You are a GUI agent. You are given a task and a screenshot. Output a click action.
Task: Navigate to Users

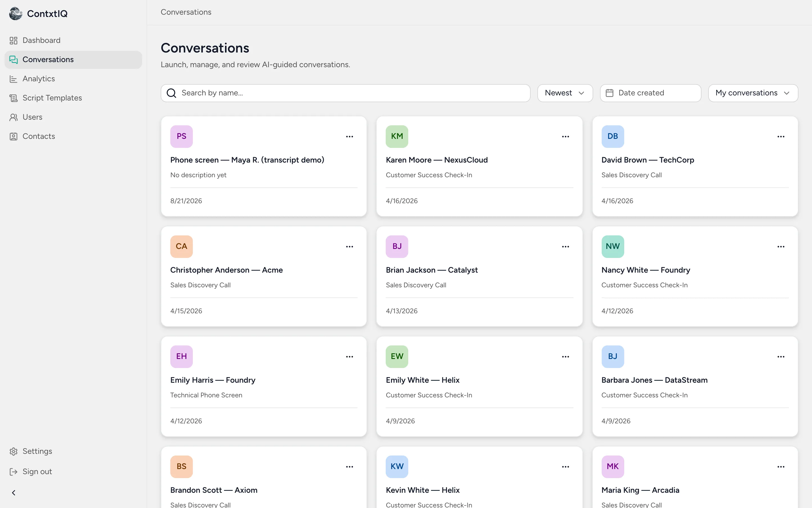[x=73, y=117]
